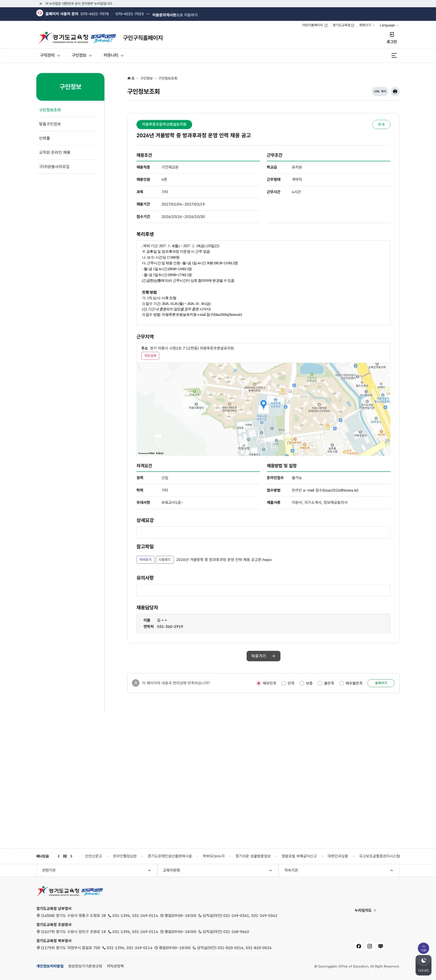Image resolution: width=436 pixels, height=980 pixels.
Task: Expand the 관련기관 footer list
Action: 96,870
